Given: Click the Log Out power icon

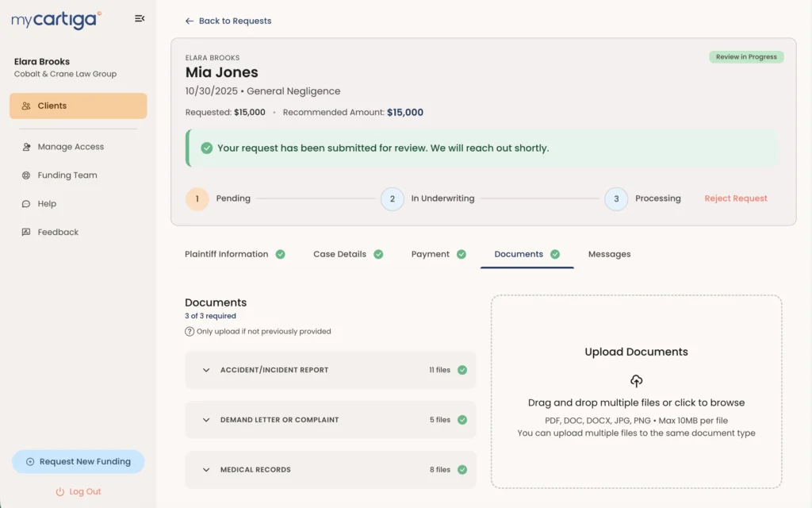Looking at the screenshot, I should coord(60,491).
